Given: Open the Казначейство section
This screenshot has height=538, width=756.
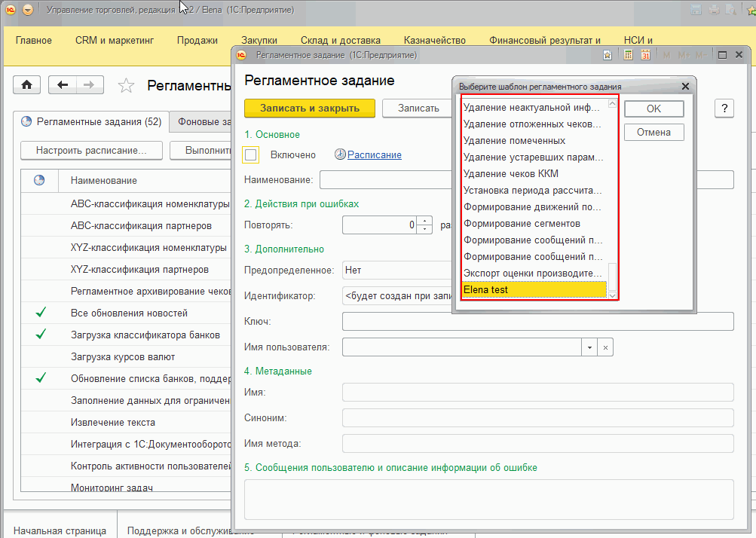Looking at the screenshot, I should click(x=434, y=41).
